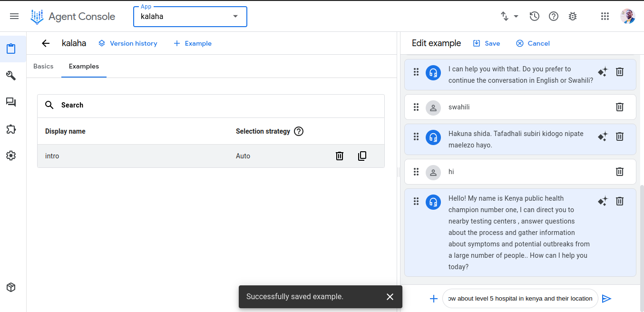
Task: Duplicate the intro example
Action: pos(362,156)
